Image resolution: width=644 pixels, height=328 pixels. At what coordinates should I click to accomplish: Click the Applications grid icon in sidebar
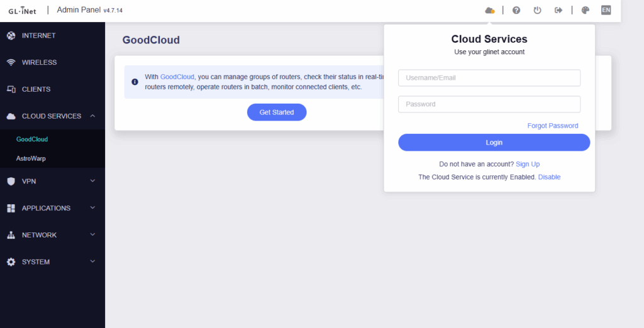[x=11, y=208]
